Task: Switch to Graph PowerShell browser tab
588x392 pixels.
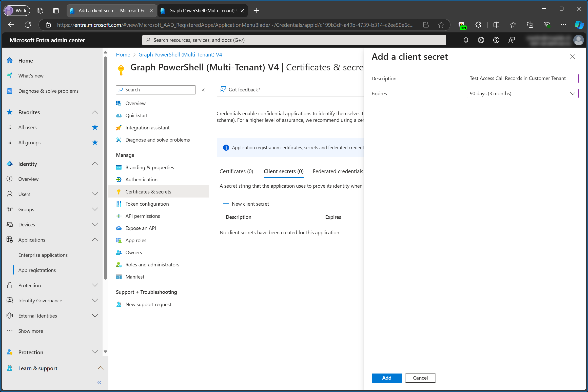Action: tap(202, 11)
